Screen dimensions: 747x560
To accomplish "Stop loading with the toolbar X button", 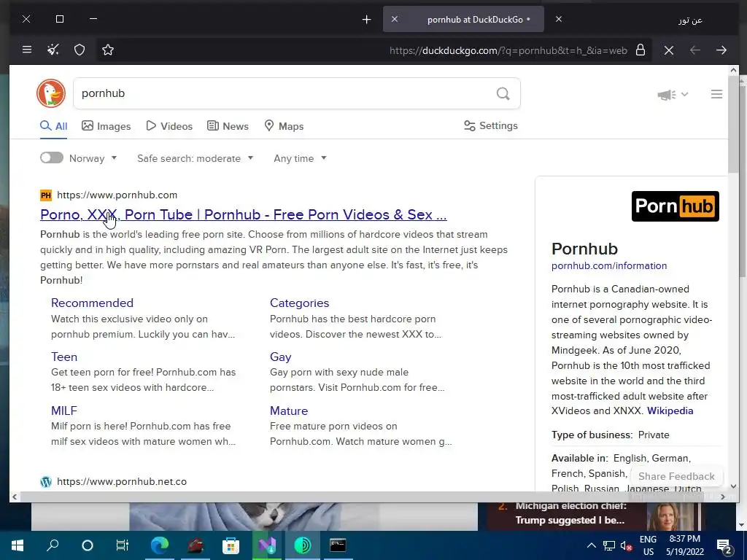I will point(669,50).
